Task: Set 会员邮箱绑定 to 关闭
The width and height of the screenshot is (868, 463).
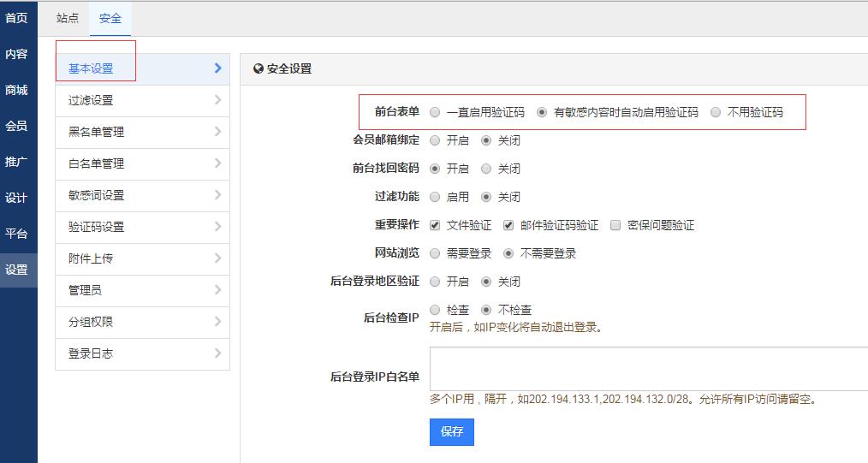Action: (486, 140)
